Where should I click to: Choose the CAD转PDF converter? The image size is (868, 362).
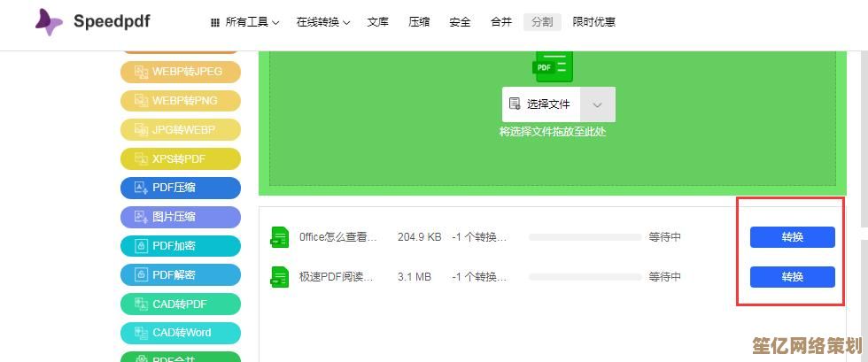tap(181, 304)
